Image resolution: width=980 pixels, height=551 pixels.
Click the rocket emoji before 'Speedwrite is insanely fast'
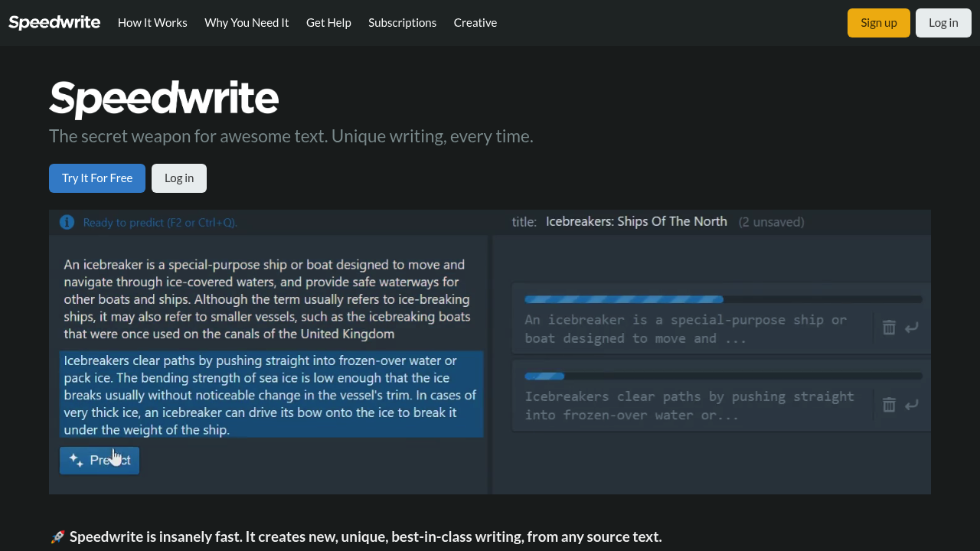[x=57, y=537]
